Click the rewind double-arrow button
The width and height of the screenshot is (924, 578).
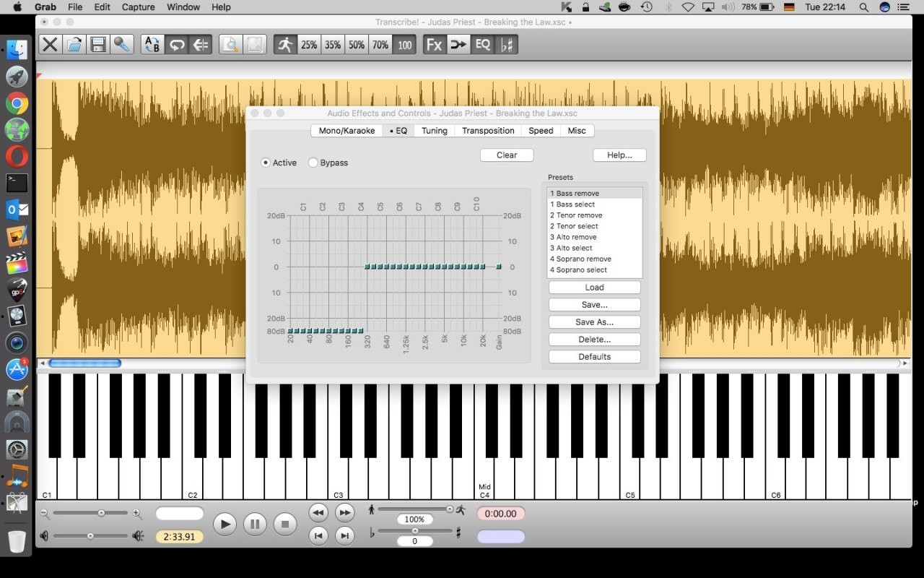(318, 512)
